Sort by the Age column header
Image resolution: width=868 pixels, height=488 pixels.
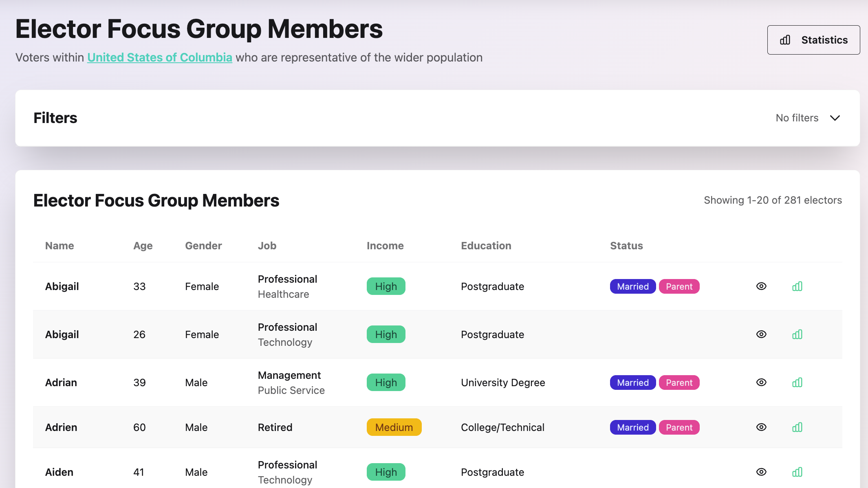143,246
